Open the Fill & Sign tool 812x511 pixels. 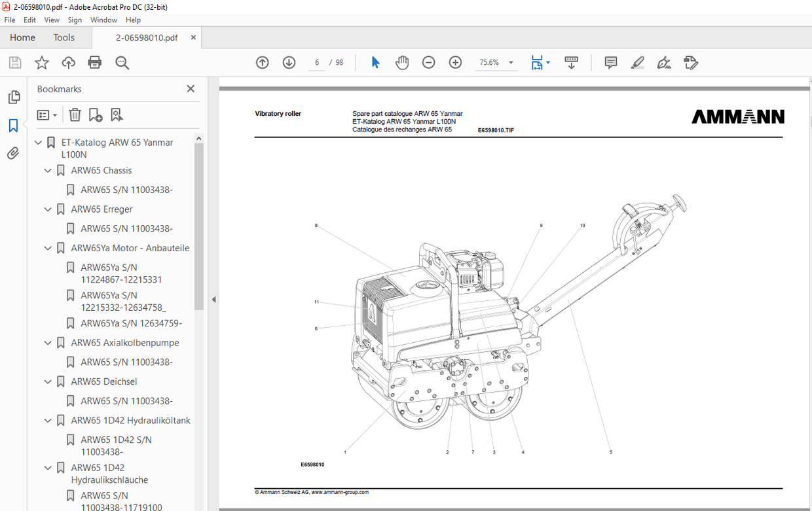pyautogui.click(x=663, y=62)
